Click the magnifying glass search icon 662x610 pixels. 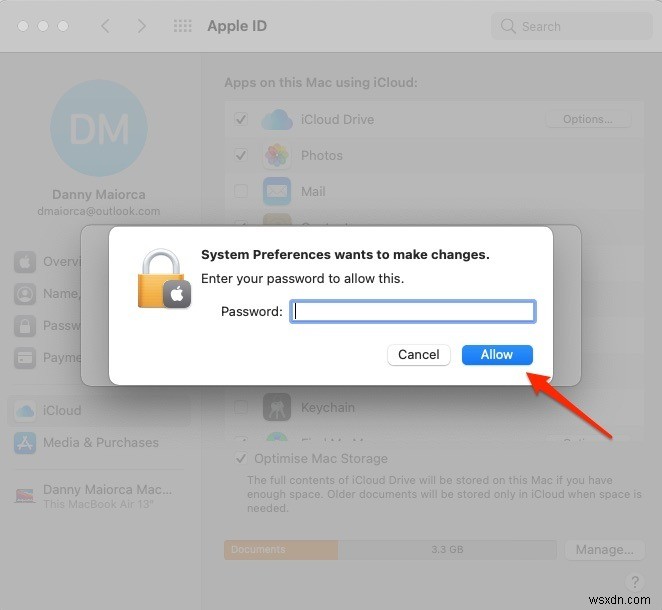coord(508,26)
